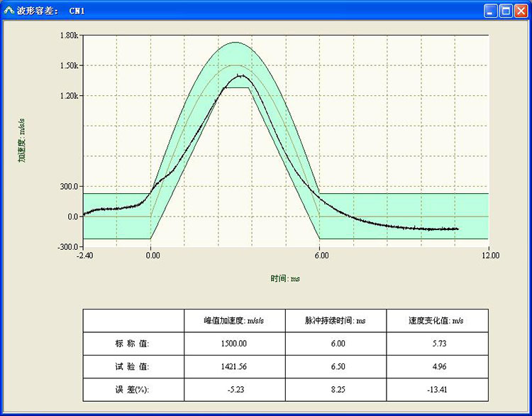Maximize the 波形容差 window
Screen dimensions: 532x416
point(506,11)
